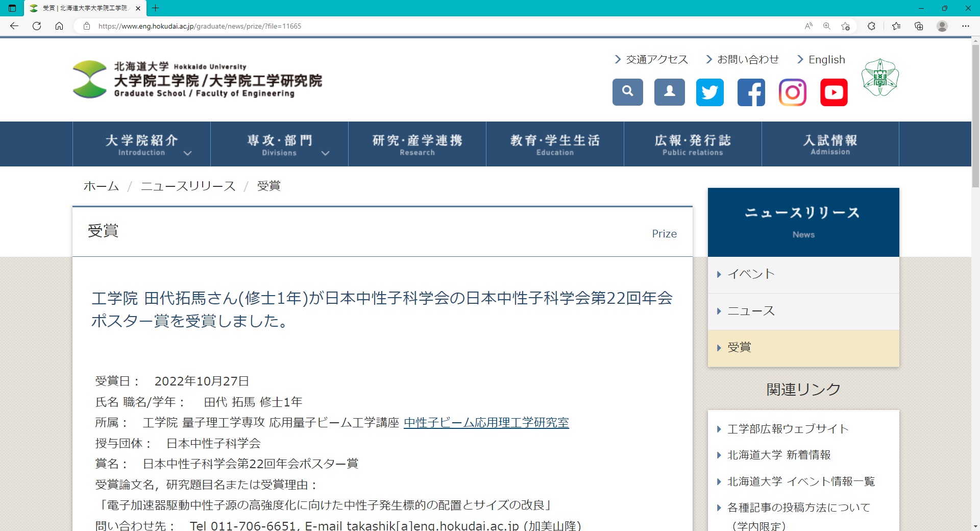Go to ニュースリリース in the breadcrumb
Image resolution: width=980 pixels, height=531 pixels.
click(188, 186)
